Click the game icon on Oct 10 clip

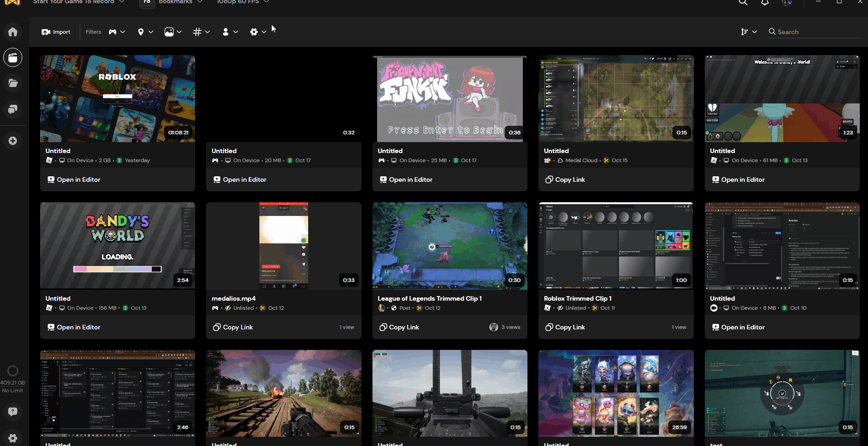(714, 308)
